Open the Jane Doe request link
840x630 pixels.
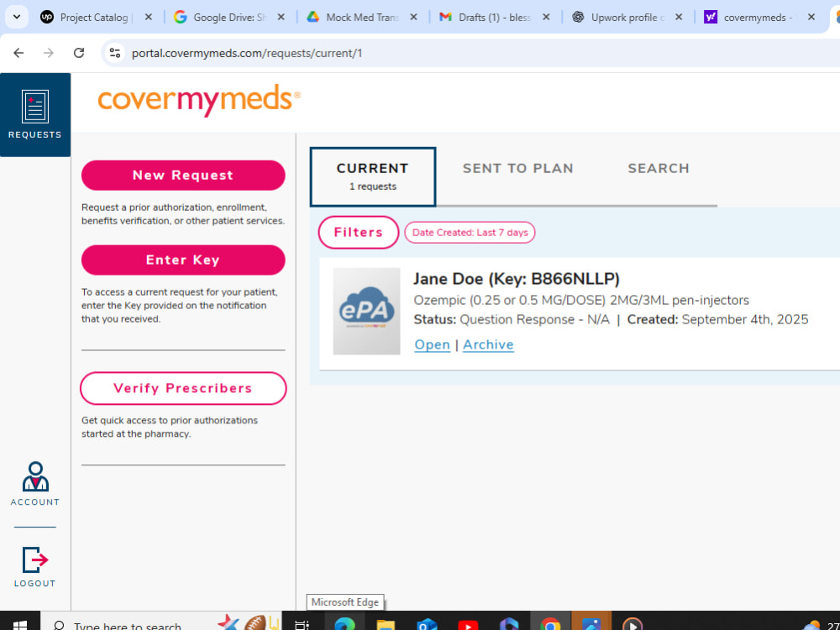click(433, 344)
